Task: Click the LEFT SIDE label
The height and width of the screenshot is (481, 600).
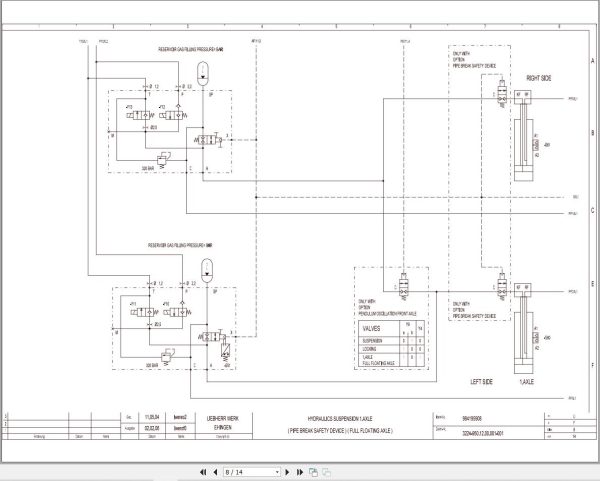Action: (x=481, y=382)
